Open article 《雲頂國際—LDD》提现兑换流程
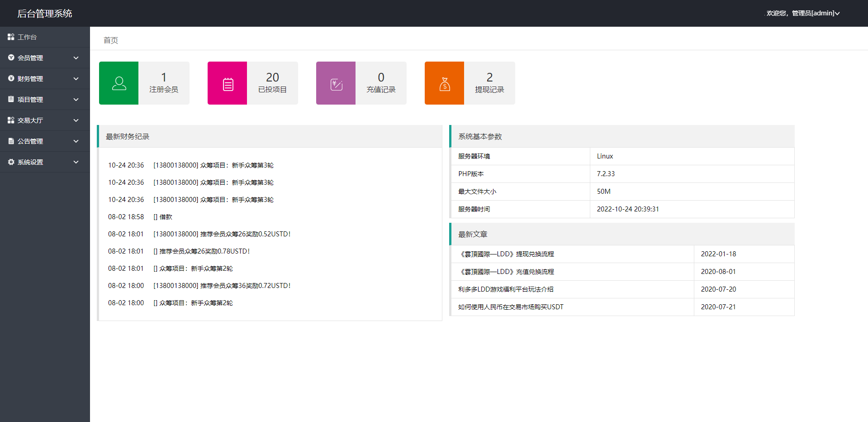The width and height of the screenshot is (868, 422). [506, 254]
